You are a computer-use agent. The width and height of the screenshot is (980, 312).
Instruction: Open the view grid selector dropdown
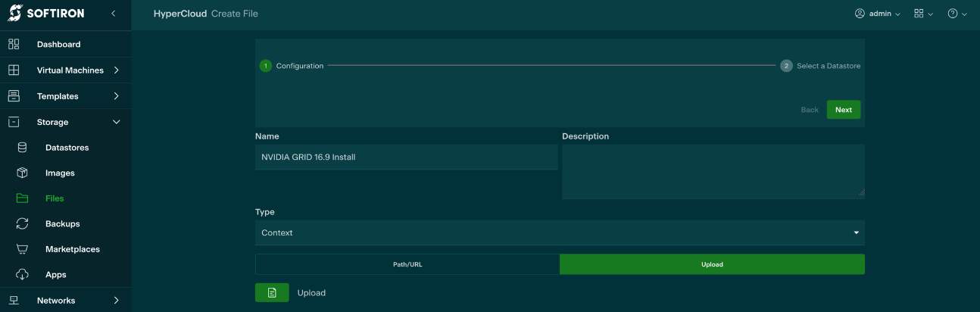click(923, 14)
